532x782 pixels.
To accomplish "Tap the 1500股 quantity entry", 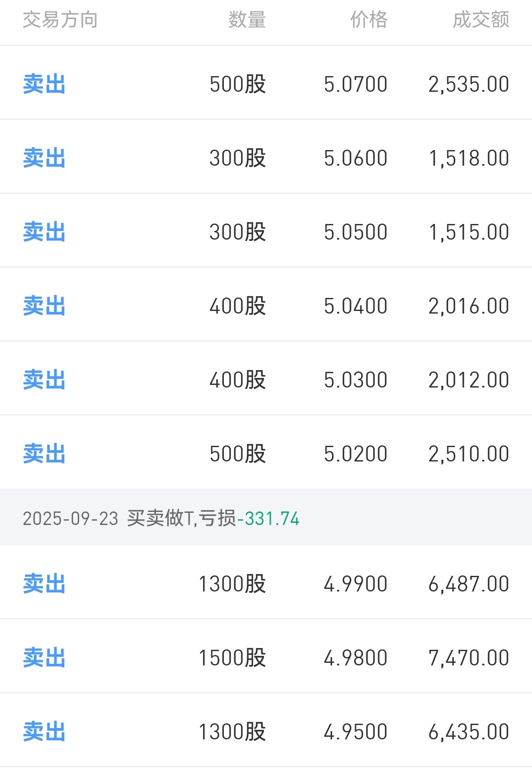I will click(x=232, y=658).
